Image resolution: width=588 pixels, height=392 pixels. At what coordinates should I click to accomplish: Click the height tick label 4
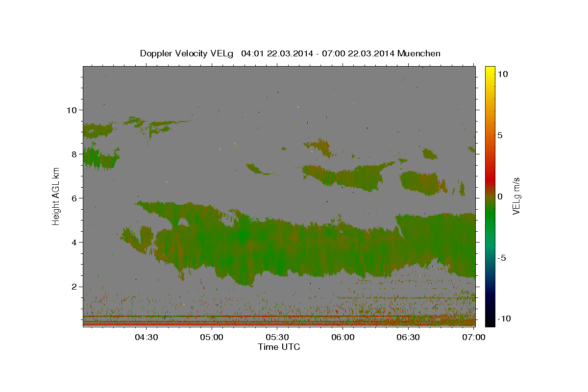(x=74, y=242)
